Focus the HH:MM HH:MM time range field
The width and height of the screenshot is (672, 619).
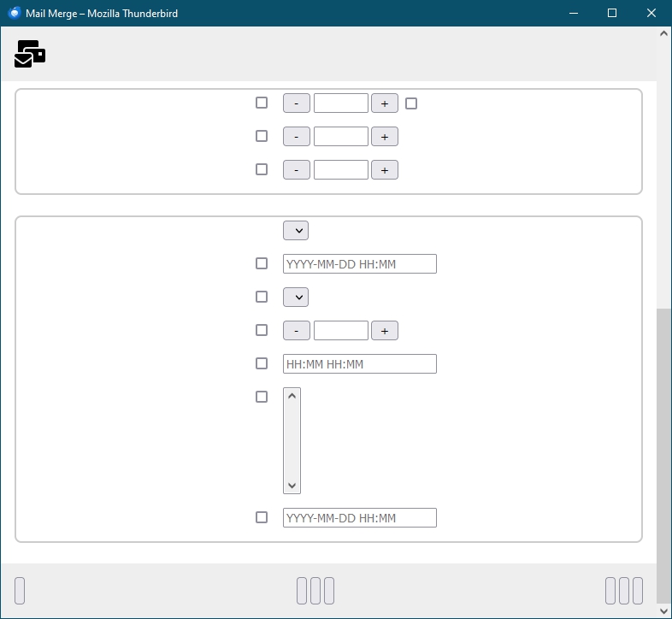pos(360,364)
